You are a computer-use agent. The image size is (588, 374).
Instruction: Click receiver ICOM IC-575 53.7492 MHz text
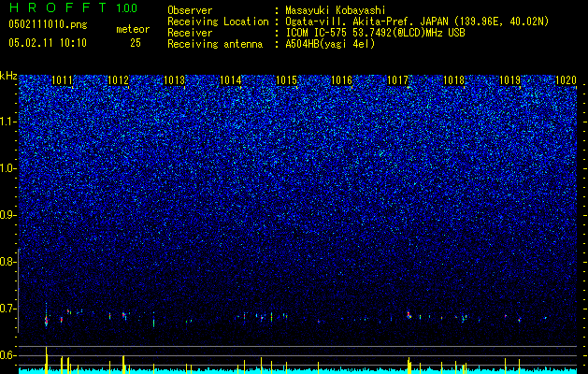pos(375,33)
